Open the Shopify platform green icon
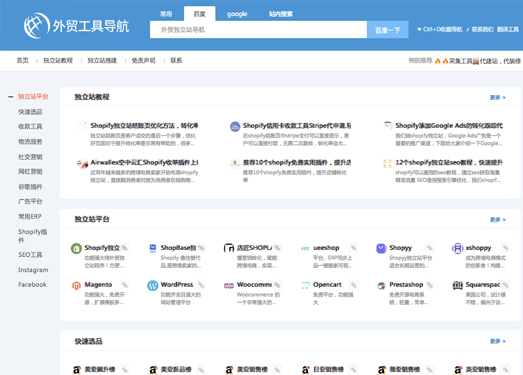Screen dimensions: 523x375 (x=76, y=248)
